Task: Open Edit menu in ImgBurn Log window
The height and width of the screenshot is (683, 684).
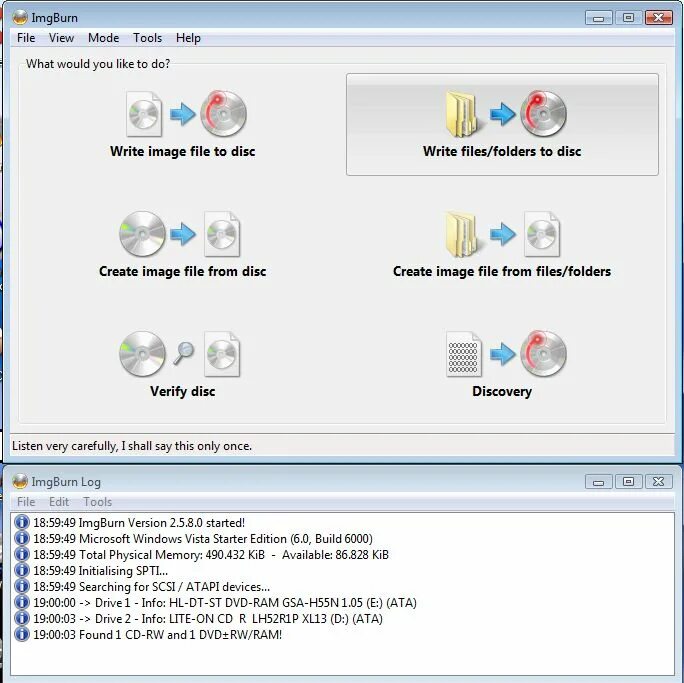Action: pos(59,502)
